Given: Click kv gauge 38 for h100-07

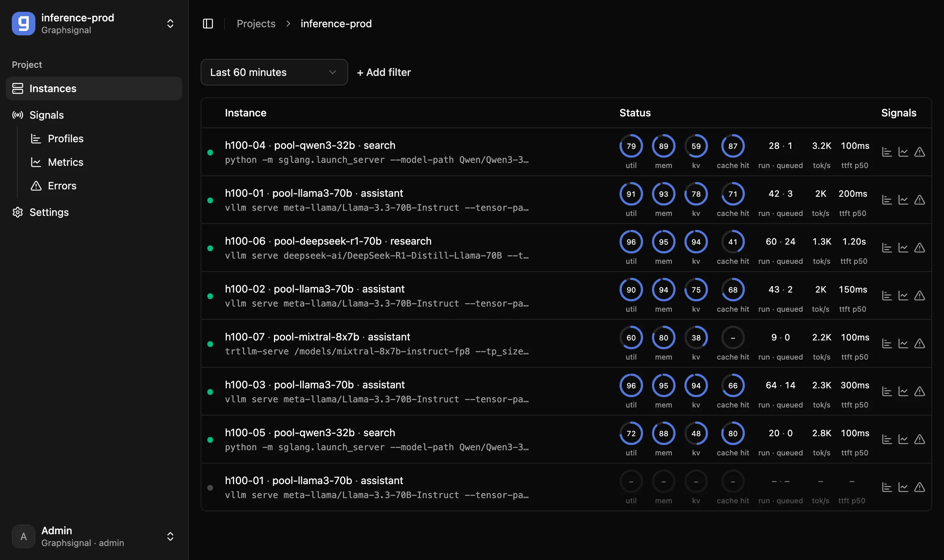Looking at the screenshot, I should (696, 337).
